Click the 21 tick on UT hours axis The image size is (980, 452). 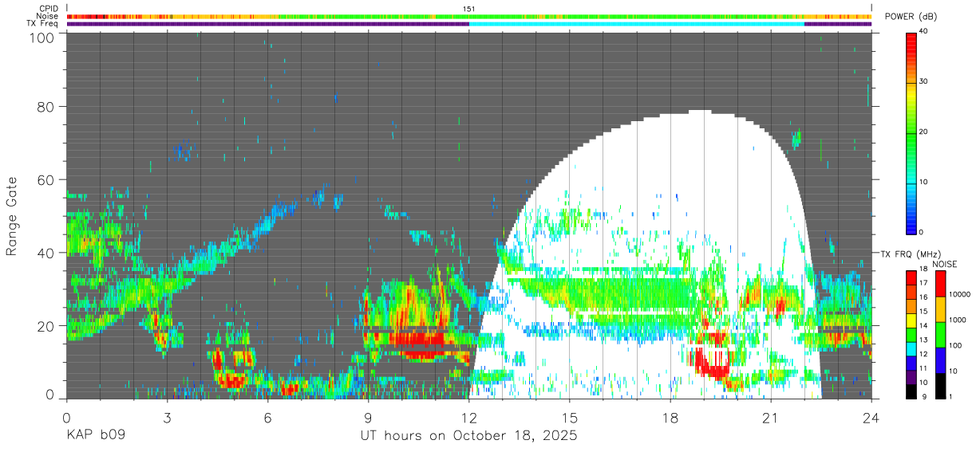point(771,418)
